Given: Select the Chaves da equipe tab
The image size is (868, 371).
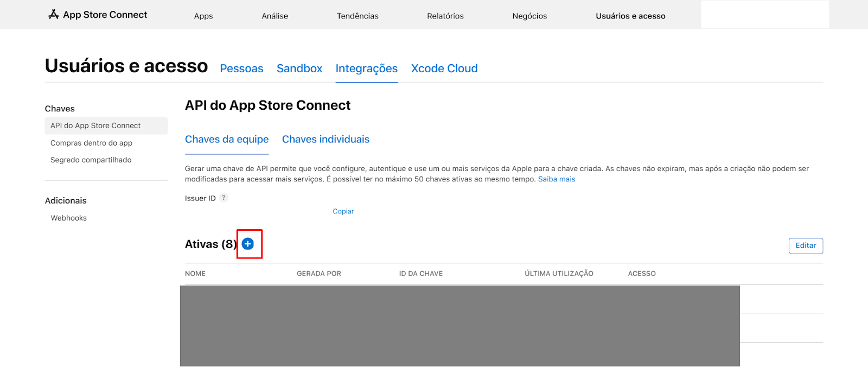Looking at the screenshot, I should (x=227, y=139).
